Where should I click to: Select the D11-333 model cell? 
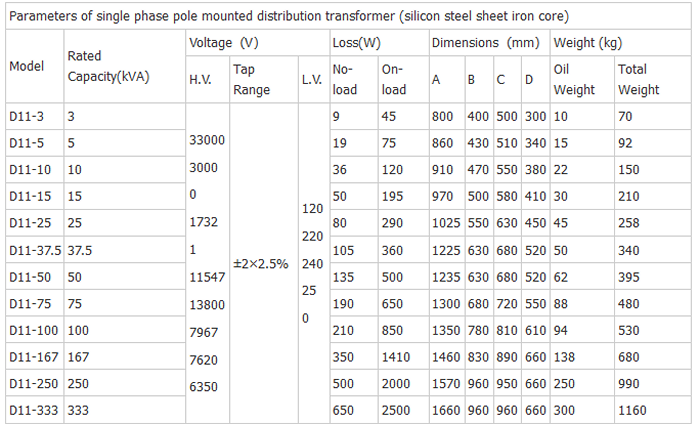click(x=30, y=410)
